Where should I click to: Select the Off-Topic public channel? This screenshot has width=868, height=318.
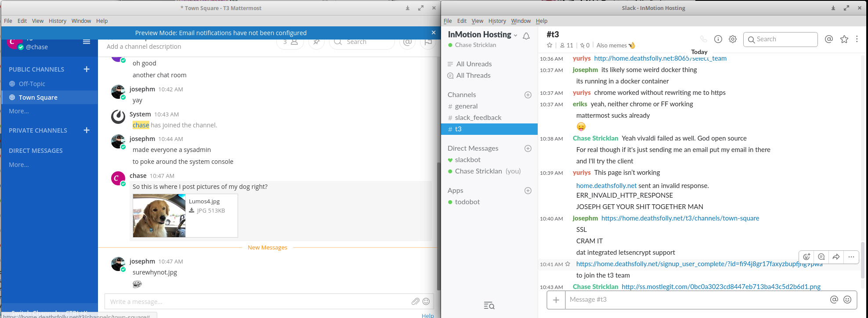pyautogui.click(x=32, y=84)
